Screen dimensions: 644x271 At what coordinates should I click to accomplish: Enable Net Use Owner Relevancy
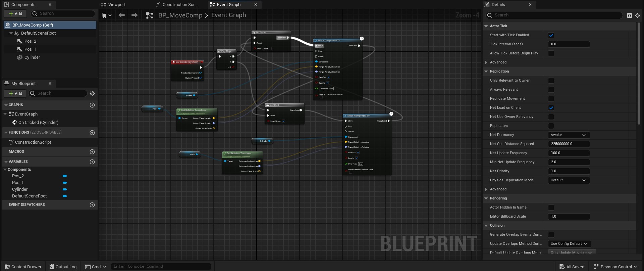551,117
